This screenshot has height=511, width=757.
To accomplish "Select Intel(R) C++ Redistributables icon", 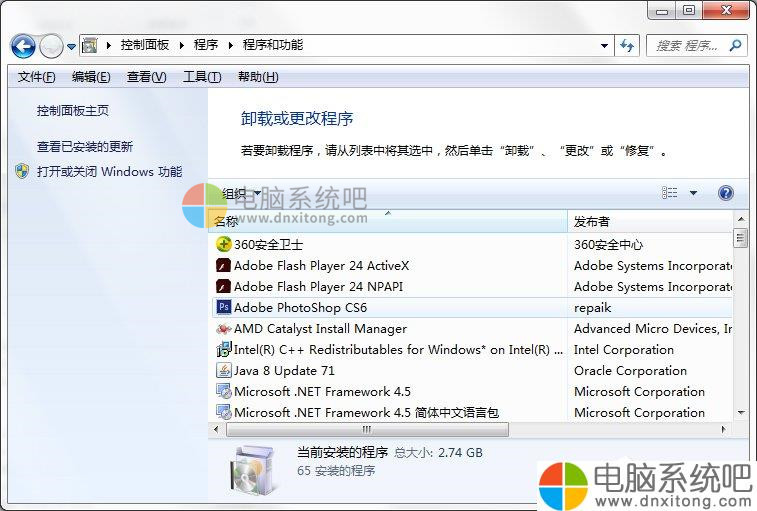I will click(x=224, y=349).
